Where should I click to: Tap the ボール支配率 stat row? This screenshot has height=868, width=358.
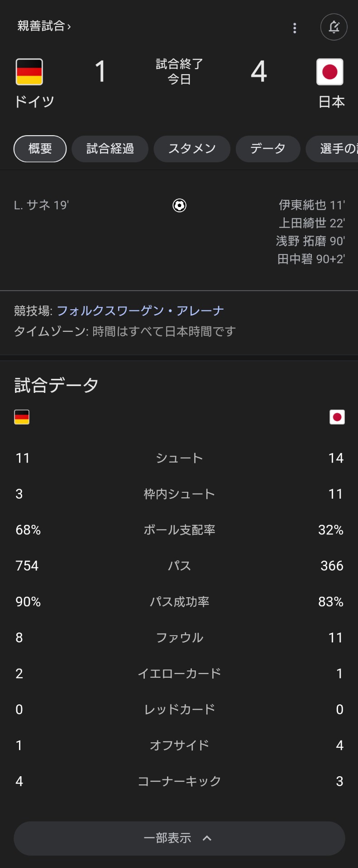tap(179, 530)
